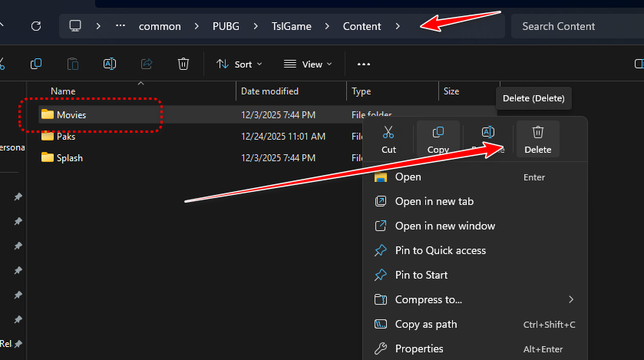Choose Copy in the context menu top row

[x=438, y=140]
